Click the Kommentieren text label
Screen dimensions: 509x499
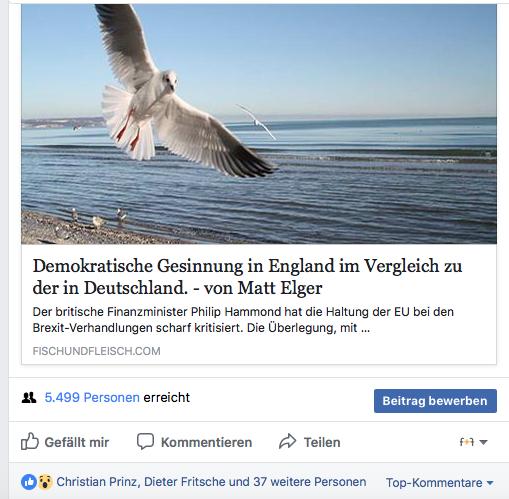tap(206, 442)
